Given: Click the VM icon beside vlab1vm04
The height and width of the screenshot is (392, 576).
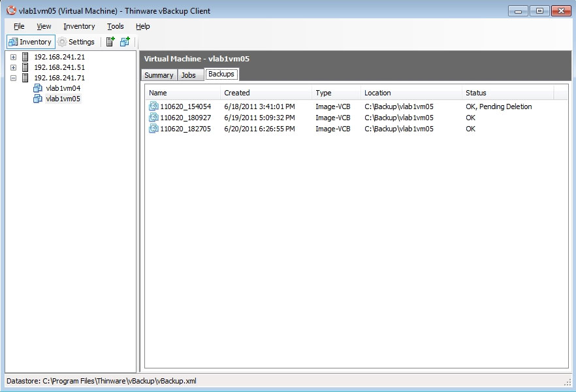Looking at the screenshot, I should tap(37, 88).
